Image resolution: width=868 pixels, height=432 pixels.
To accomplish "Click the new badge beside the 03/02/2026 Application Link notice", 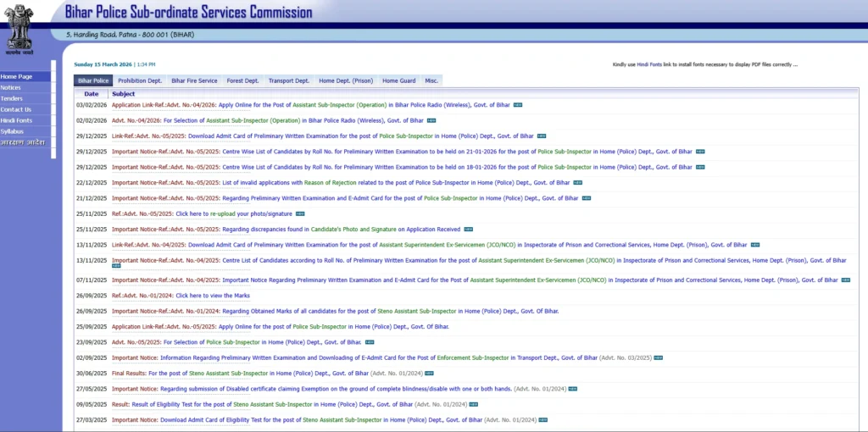I will point(518,105).
